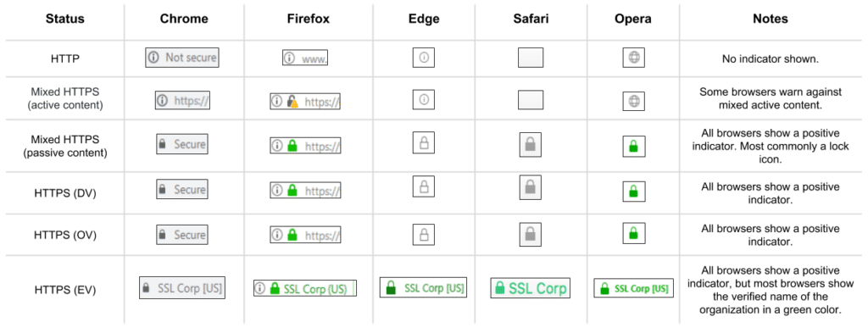Click Chrome's 'Not secure' HTTP indicator

coord(183,58)
